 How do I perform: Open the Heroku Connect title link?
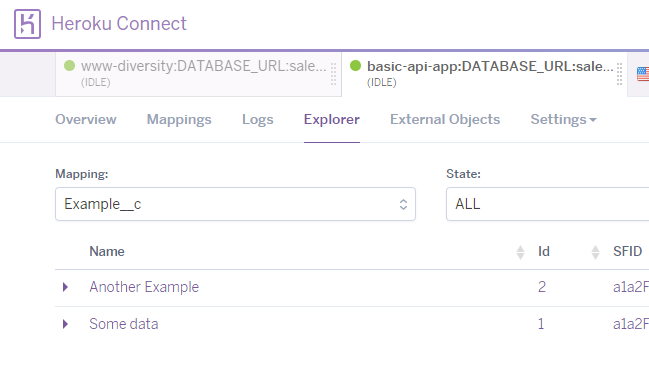tap(119, 24)
